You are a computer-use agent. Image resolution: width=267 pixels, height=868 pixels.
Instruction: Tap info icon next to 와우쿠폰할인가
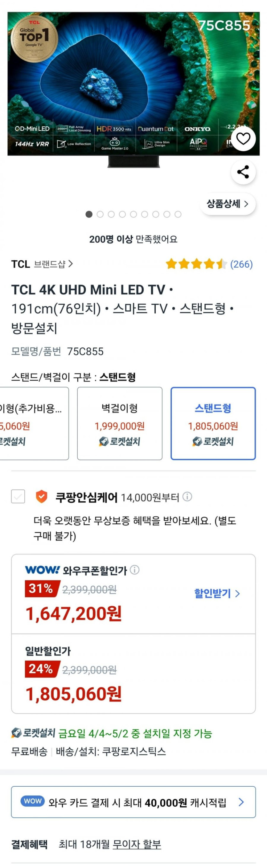coord(135,570)
